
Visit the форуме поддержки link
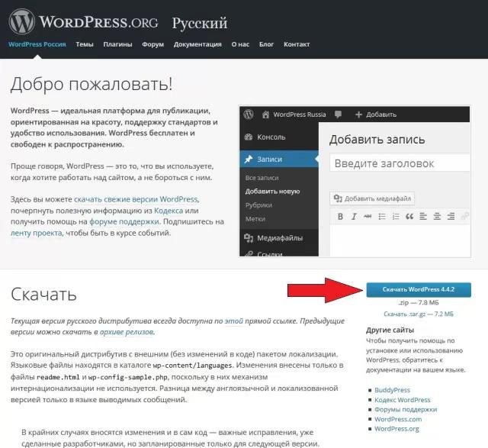(x=124, y=221)
